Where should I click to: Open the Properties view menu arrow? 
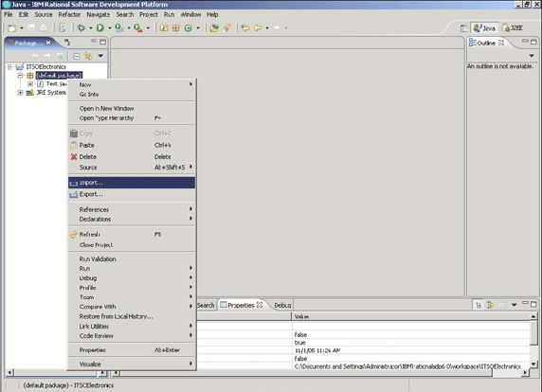[514, 305]
